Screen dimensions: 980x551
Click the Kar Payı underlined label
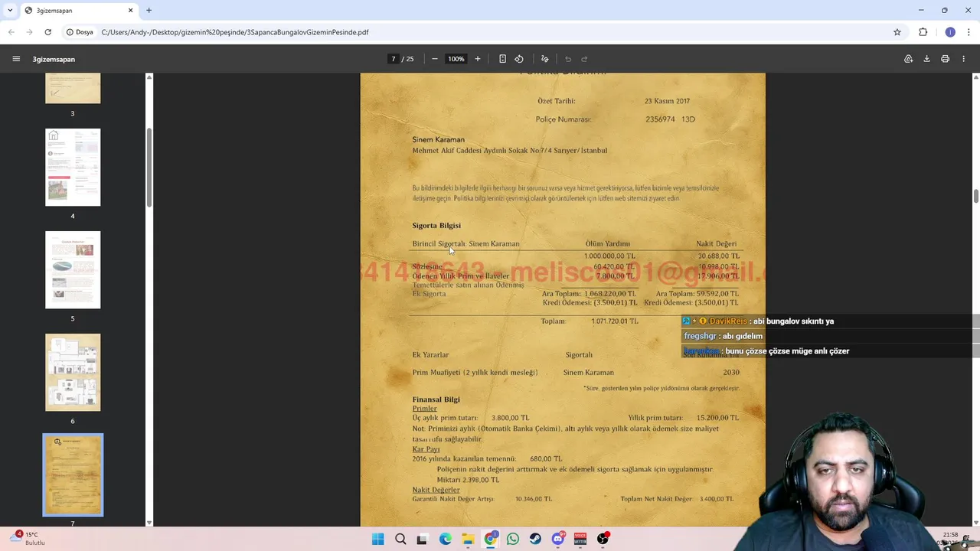click(426, 449)
